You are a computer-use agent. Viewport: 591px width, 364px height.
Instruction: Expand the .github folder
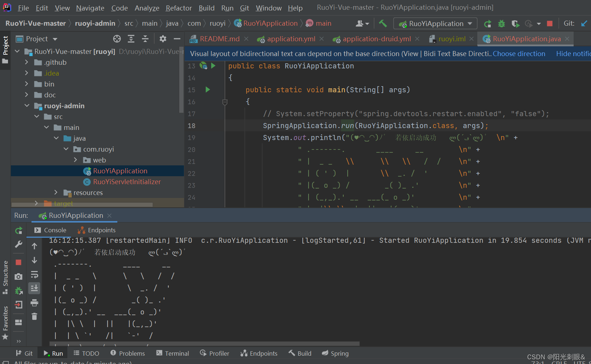[26, 62]
